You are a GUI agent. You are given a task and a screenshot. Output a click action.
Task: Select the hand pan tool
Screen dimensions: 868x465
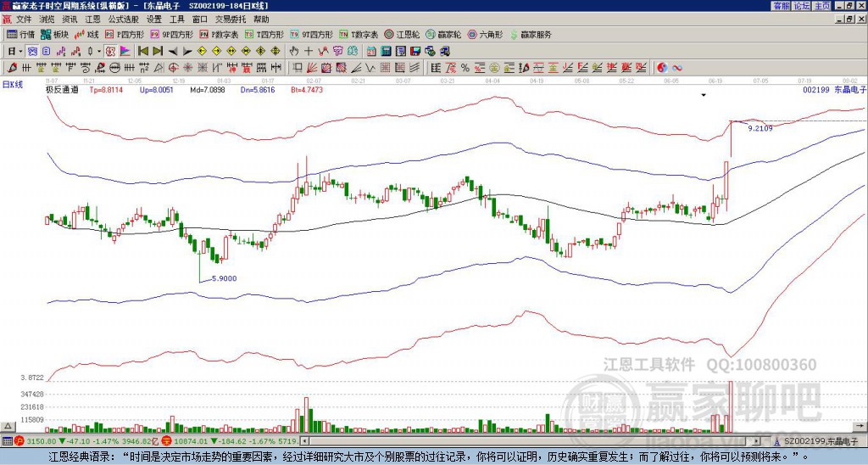pyautogui.click(x=294, y=51)
